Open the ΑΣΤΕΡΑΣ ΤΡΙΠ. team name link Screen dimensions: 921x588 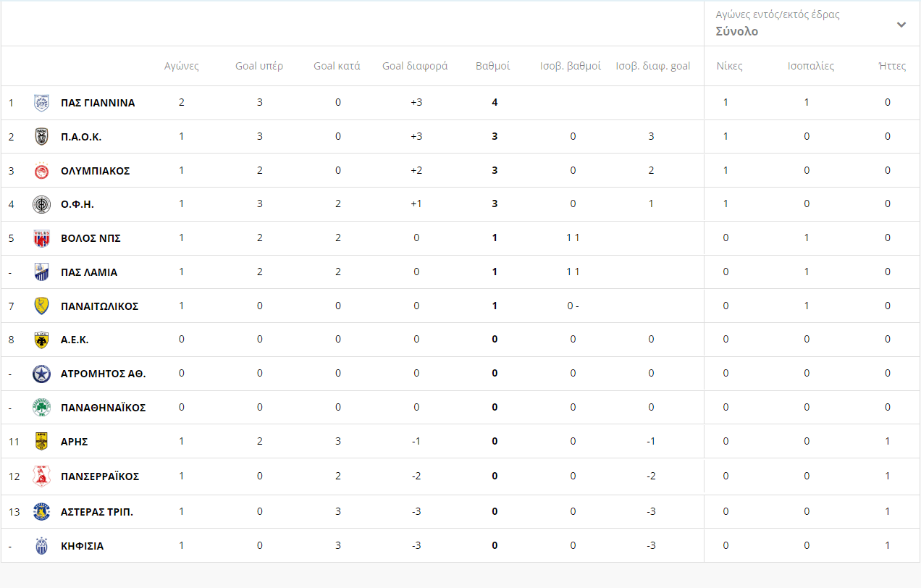point(97,512)
